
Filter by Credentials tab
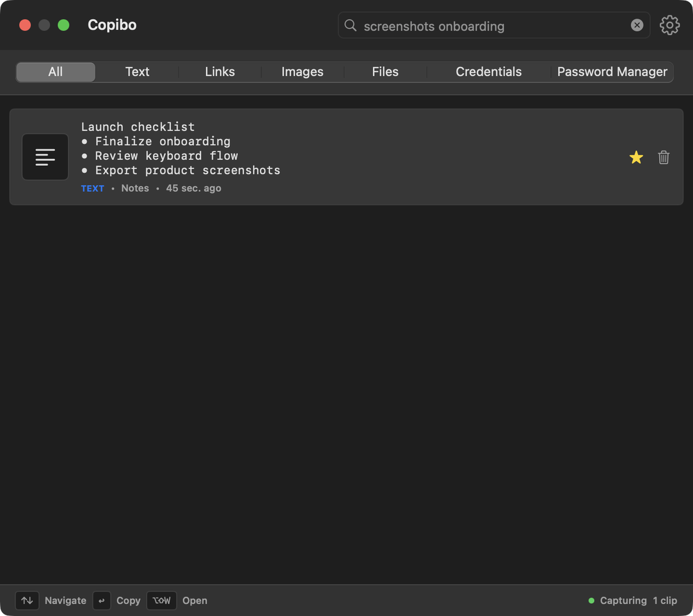pyautogui.click(x=489, y=72)
